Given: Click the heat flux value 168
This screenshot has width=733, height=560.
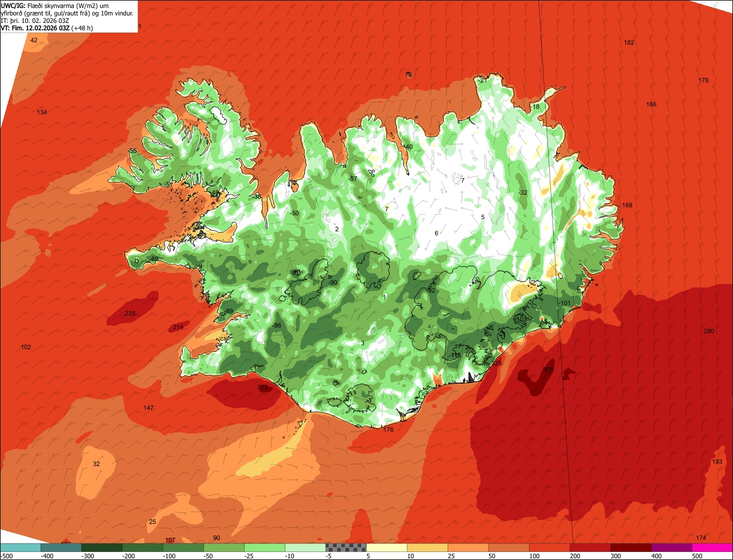Looking at the screenshot, I should coord(627,205).
